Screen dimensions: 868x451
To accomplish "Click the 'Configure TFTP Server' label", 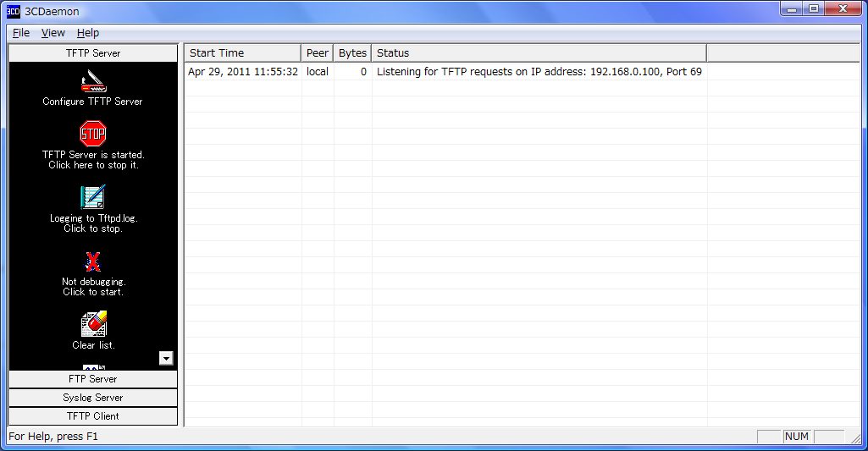I will pyautogui.click(x=92, y=102).
